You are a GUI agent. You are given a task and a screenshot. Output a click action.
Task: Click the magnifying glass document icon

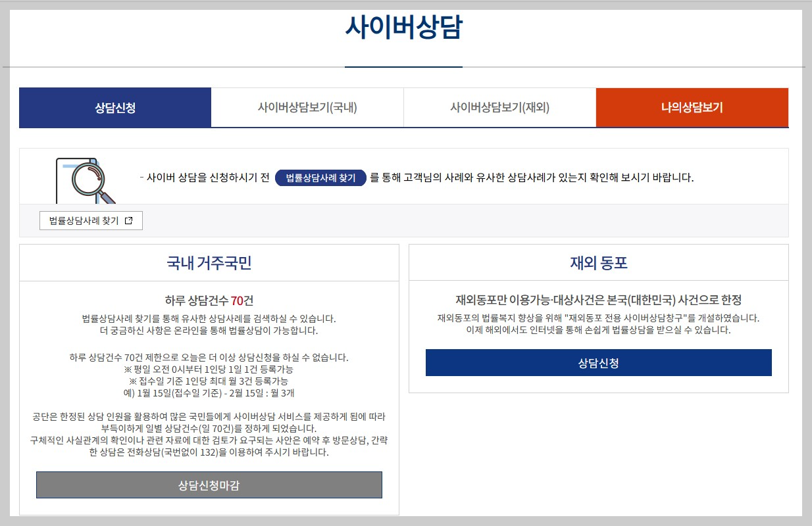(86, 180)
